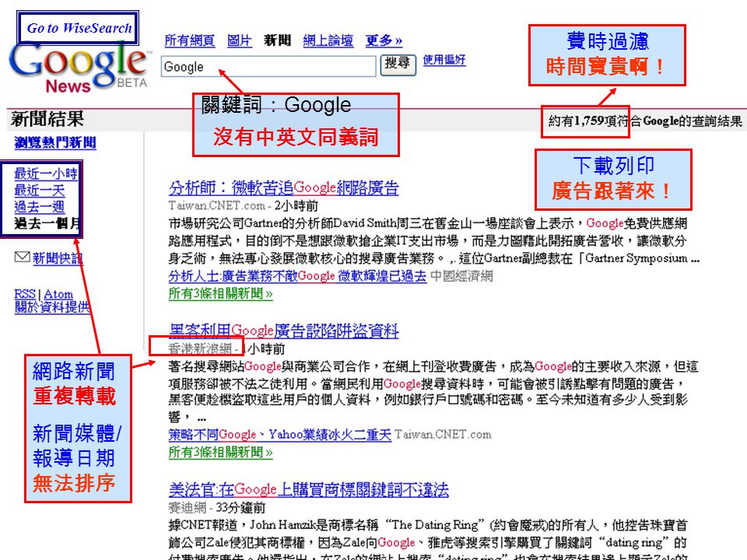Open the 使用偏好 preferences link
747x560 pixels.
(444, 60)
